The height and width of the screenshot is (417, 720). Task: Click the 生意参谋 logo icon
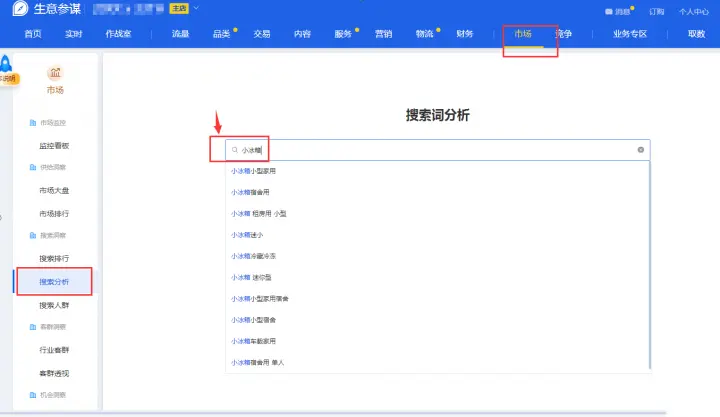click(22, 10)
